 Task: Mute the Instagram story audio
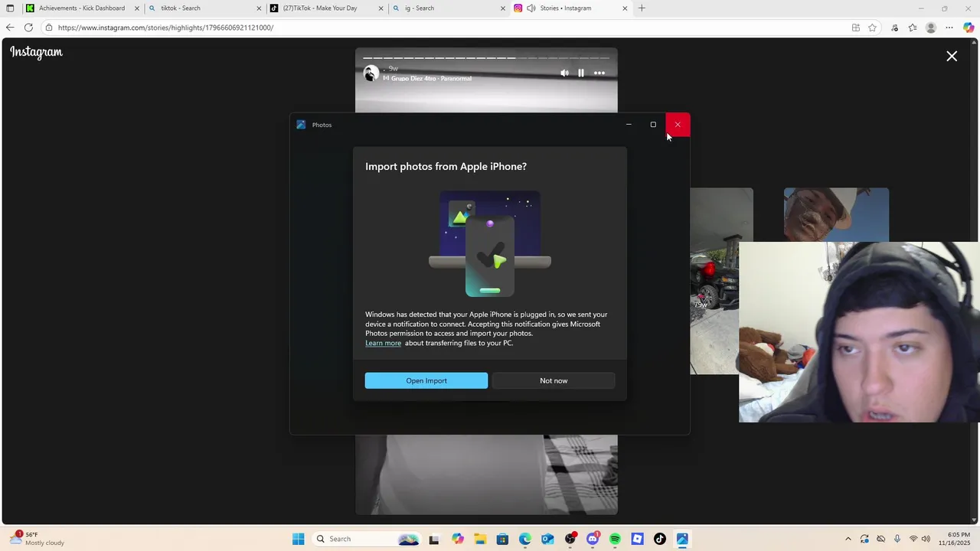click(x=564, y=73)
